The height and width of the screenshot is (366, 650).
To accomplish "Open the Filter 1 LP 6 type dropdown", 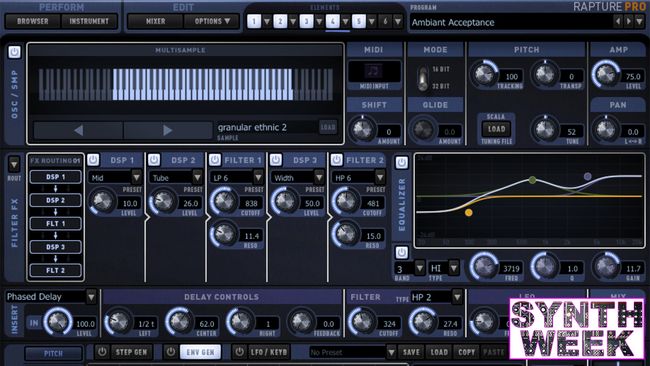I will point(258,177).
